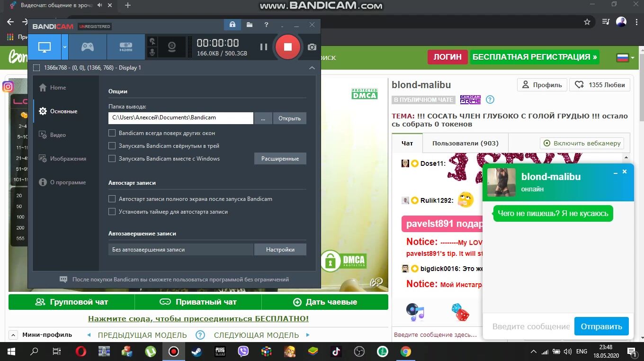The width and height of the screenshot is (644, 361).
Task: Click the Открыть button for output folder
Action: 289,118
